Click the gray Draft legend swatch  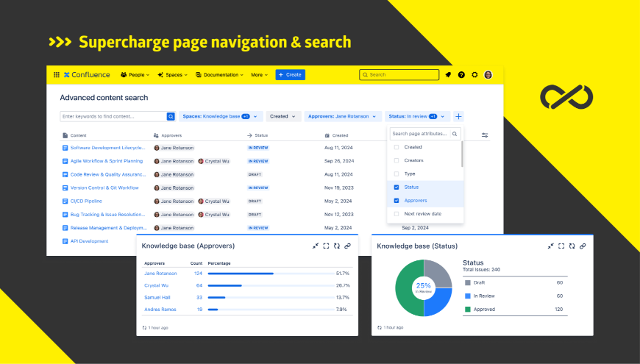pyautogui.click(x=468, y=283)
